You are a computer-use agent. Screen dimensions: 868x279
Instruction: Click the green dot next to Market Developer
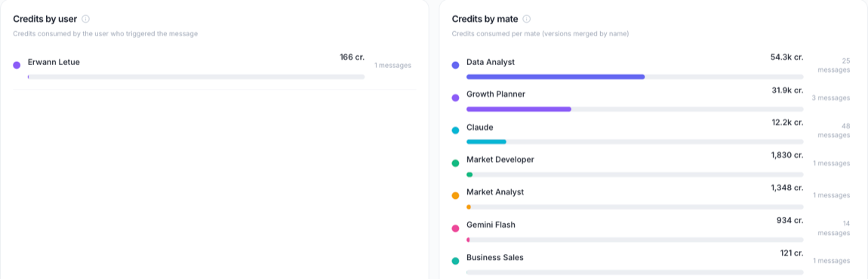click(456, 163)
